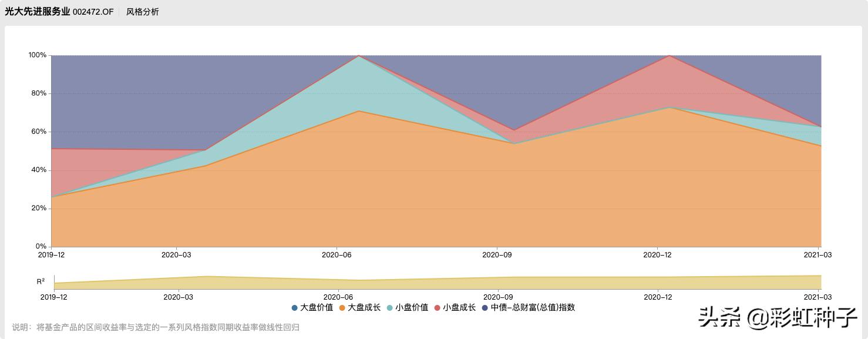
Task: Toggle the 大盘成长 legend series
Action: 360,307
